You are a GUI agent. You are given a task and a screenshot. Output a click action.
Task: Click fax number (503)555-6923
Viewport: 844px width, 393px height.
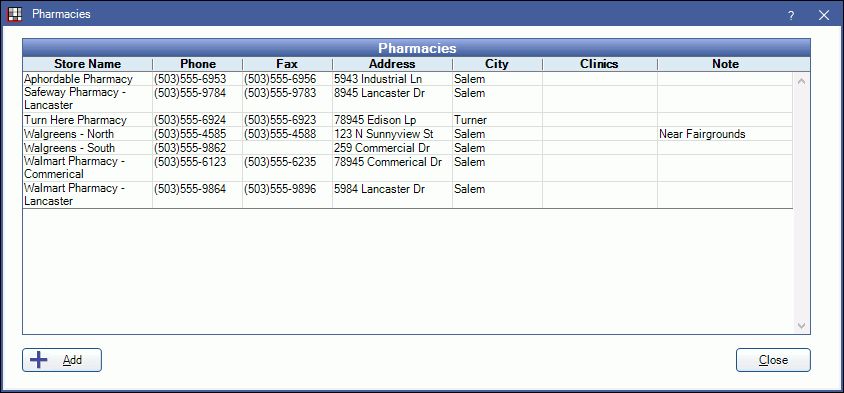coord(280,120)
